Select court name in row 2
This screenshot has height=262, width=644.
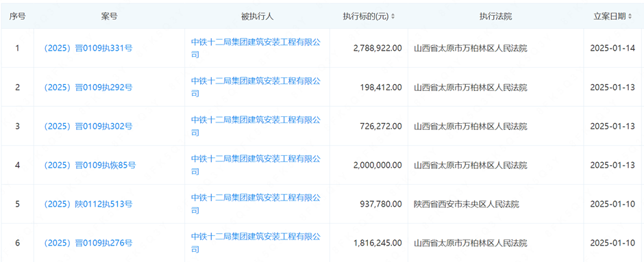pyautogui.click(x=471, y=88)
